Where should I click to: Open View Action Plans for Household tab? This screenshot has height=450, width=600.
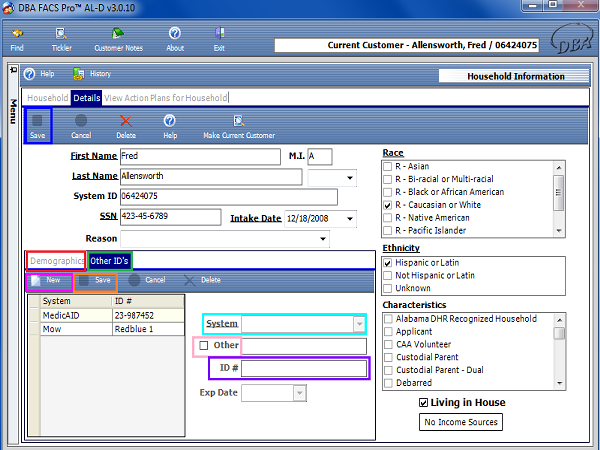[166, 98]
